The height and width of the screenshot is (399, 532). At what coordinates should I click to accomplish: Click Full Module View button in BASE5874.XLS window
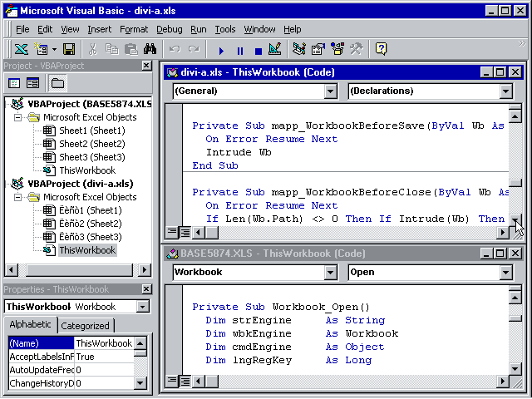[185, 382]
